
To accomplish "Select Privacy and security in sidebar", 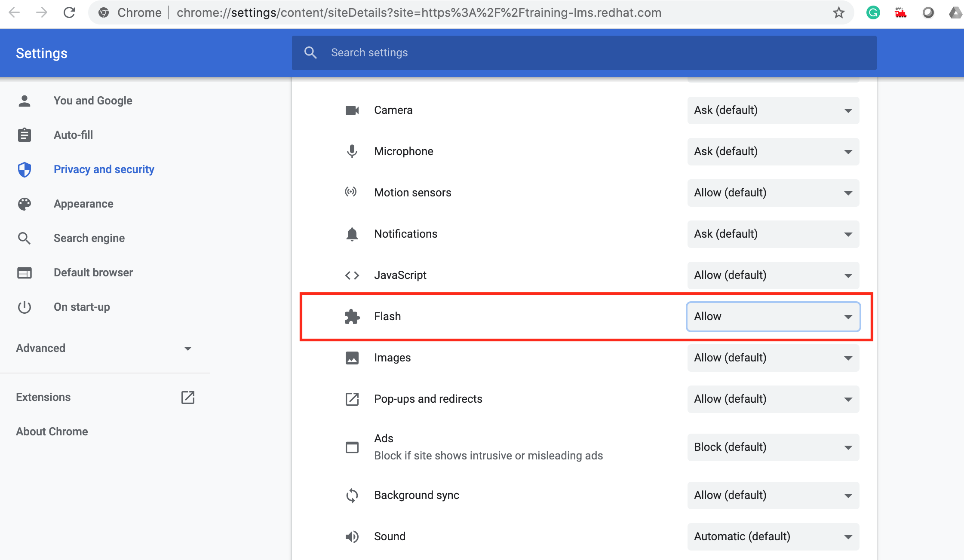I will (104, 169).
